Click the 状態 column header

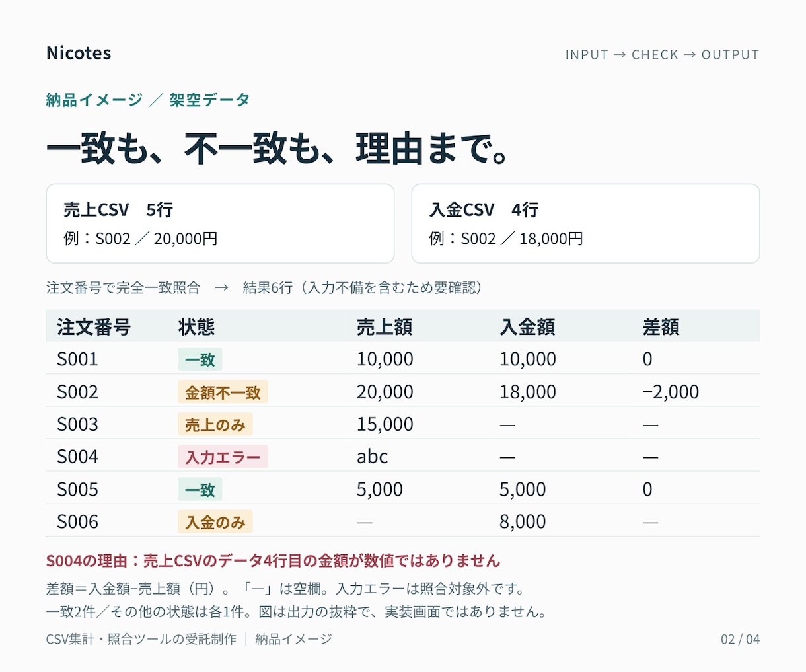coord(197,326)
